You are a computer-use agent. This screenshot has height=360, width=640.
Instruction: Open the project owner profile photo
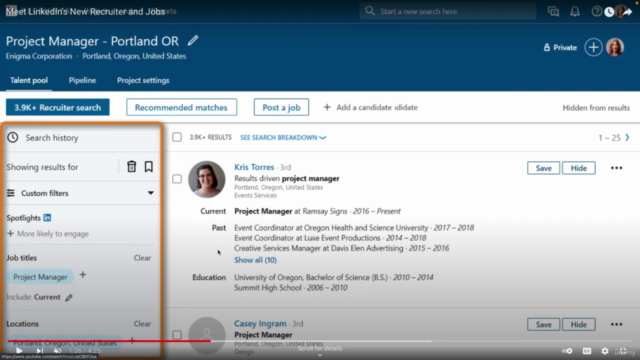coord(615,47)
